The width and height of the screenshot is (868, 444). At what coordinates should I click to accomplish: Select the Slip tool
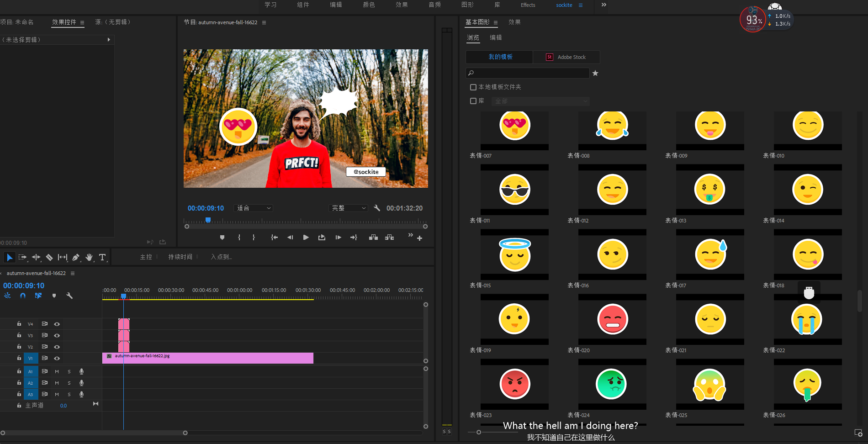click(63, 257)
